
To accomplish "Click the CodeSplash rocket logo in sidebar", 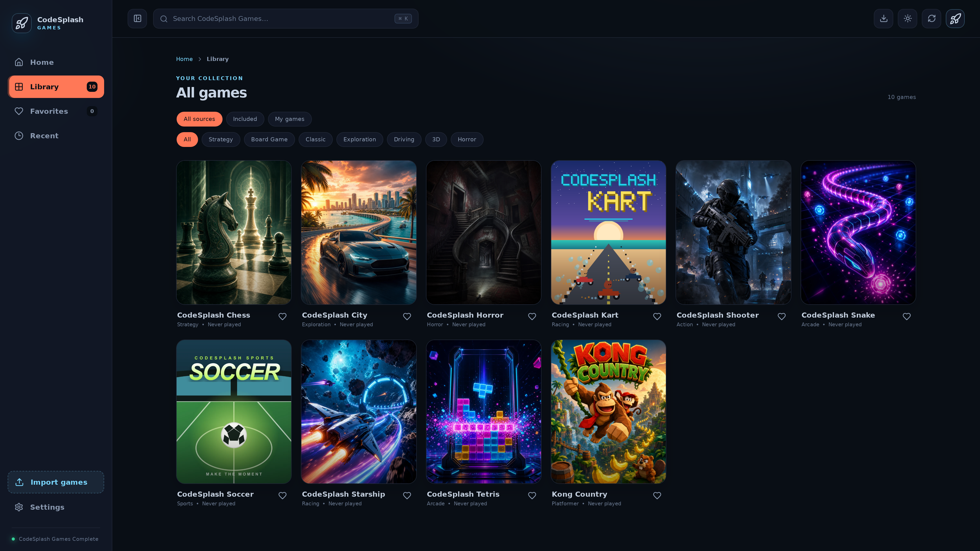I will [22, 23].
